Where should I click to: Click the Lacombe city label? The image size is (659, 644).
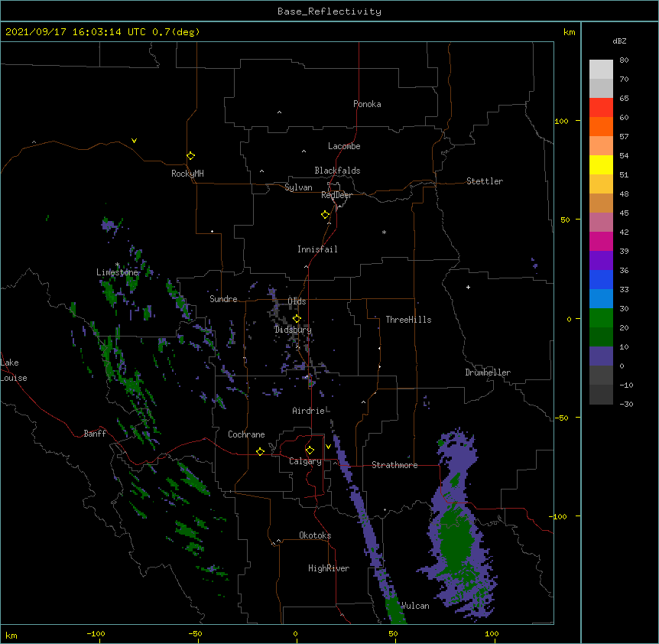pos(344,146)
